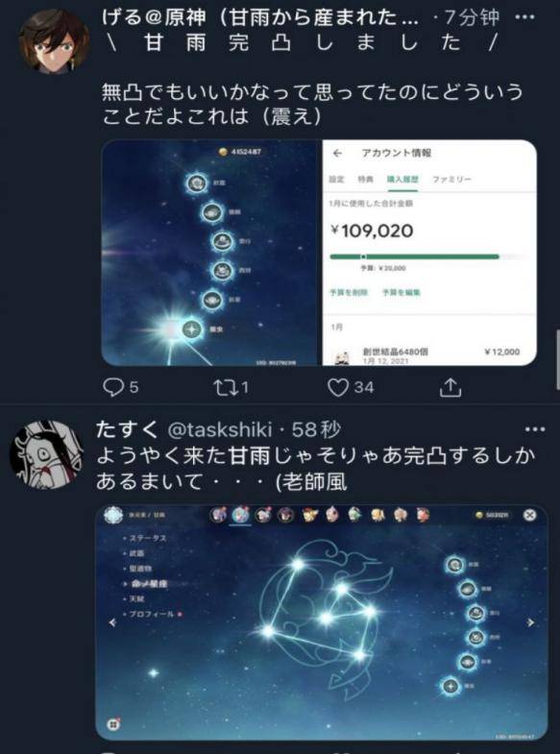Like the tweet with 34 hearts

click(x=338, y=387)
